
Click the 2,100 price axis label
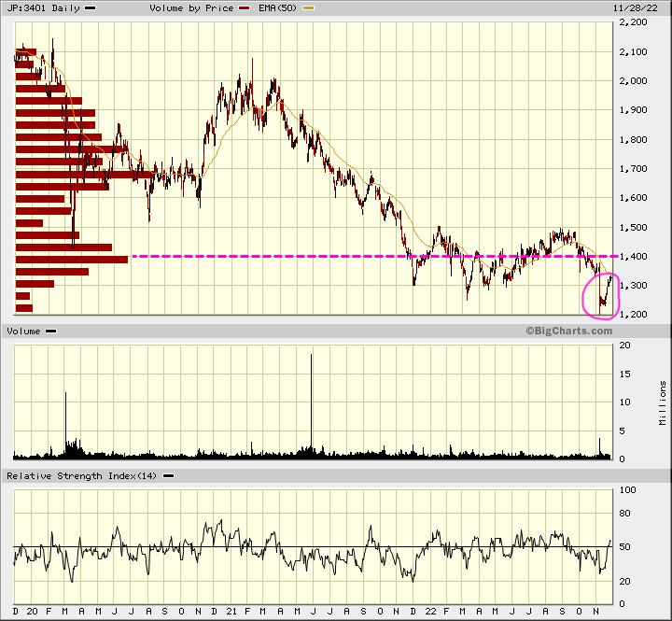(x=633, y=52)
